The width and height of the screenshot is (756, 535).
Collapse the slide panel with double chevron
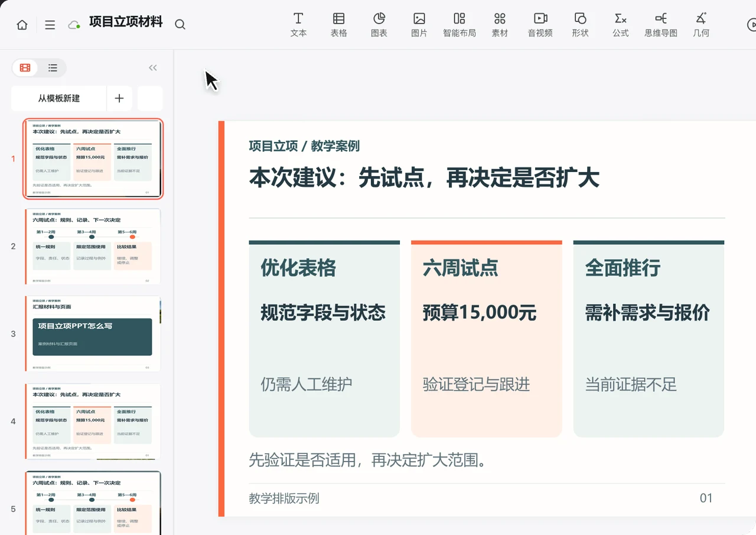153,68
